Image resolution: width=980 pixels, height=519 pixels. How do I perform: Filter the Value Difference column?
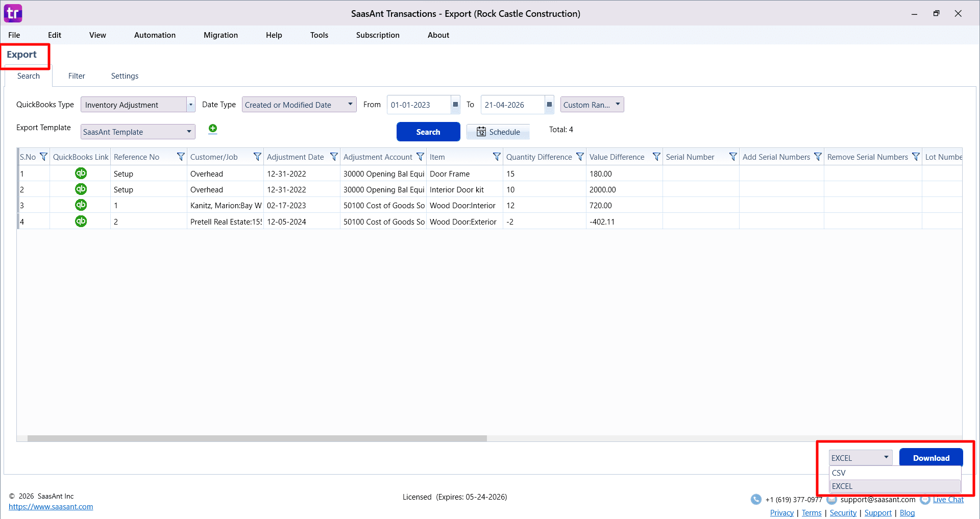point(656,157)
